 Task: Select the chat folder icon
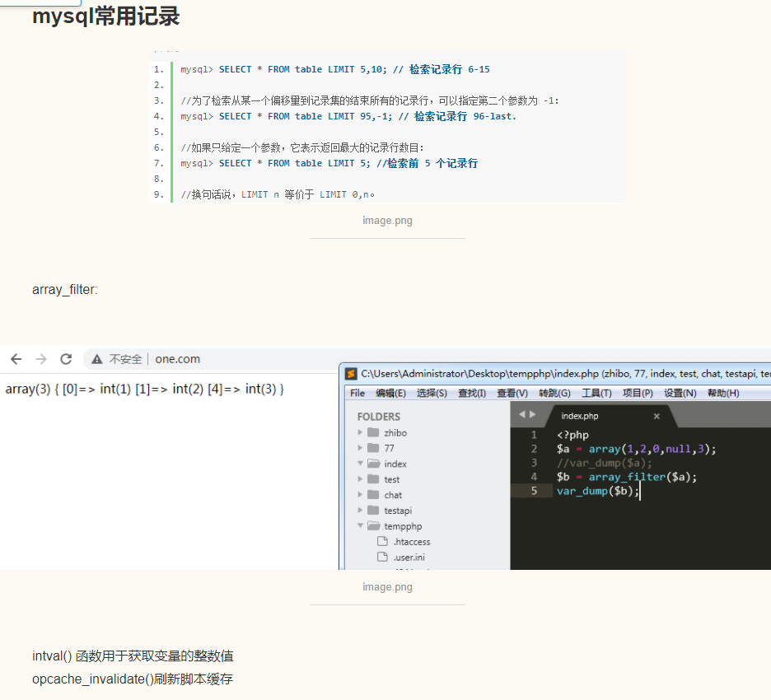pos(374,494)
